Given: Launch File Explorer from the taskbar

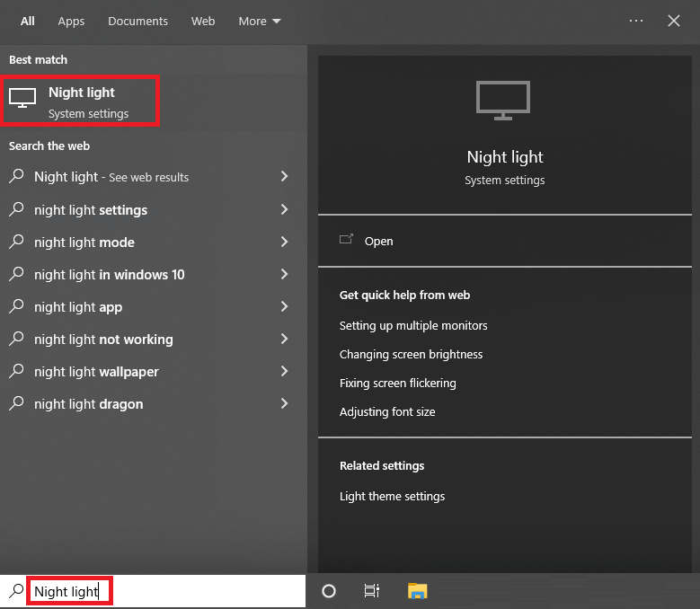Looking at the screenshot, I should click(417, 591).
